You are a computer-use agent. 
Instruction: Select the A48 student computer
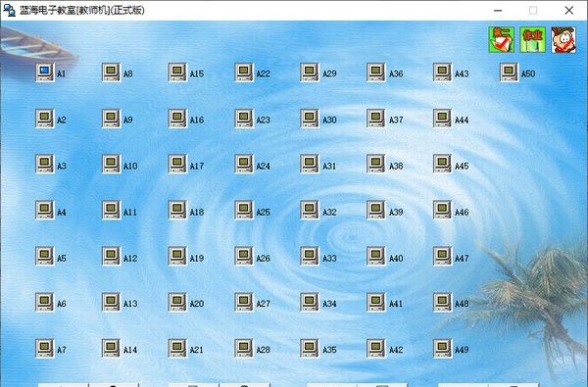(443, 302)
